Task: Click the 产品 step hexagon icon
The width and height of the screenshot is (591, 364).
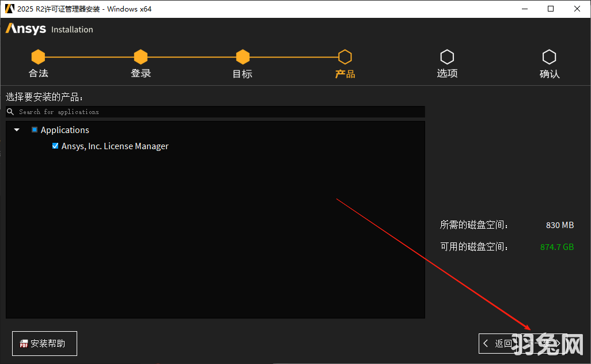Action: point(344,57)
